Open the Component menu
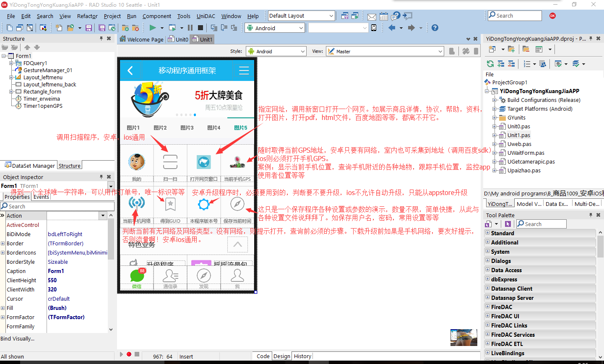604x364 pixels. (x=157, y=16)
